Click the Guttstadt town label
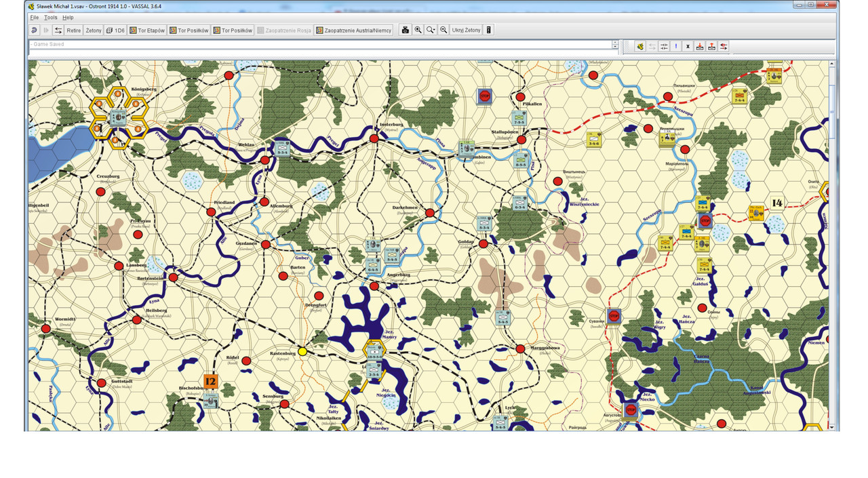Image resolution: width=868 pixels, height=478 pixels. [123, 382]
